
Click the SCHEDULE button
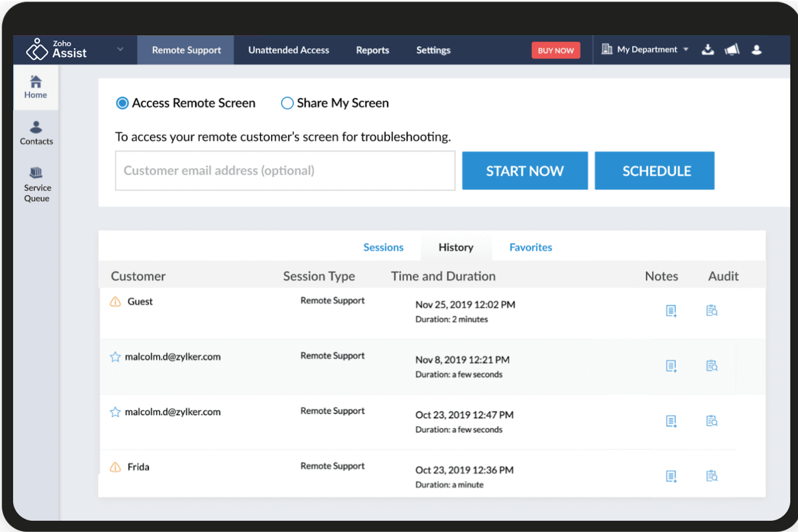(654, 170)
